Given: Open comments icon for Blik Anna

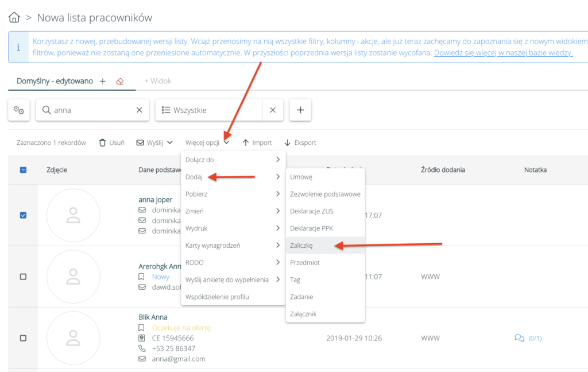Looking at the screenshot, I should (519, 338).
